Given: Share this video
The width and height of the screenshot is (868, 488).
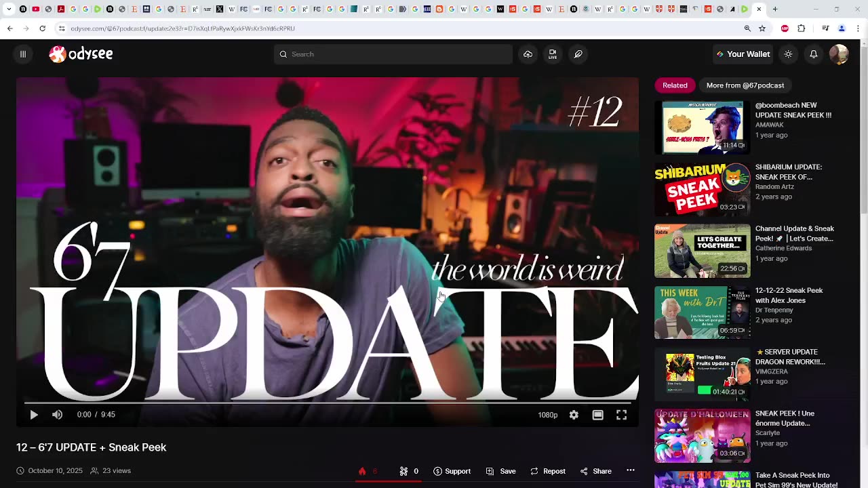Looking at the screenshot, I should click(595, 471).
